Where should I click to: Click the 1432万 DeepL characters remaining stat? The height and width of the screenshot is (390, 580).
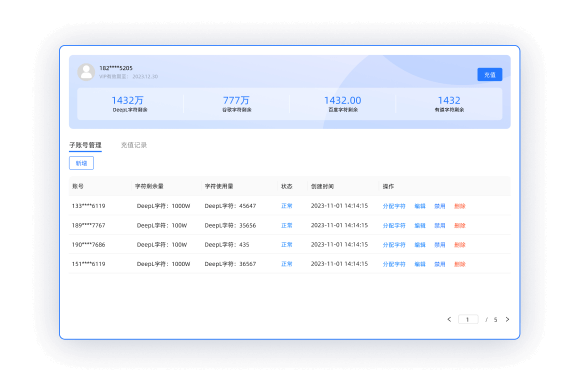click(129, 104)
